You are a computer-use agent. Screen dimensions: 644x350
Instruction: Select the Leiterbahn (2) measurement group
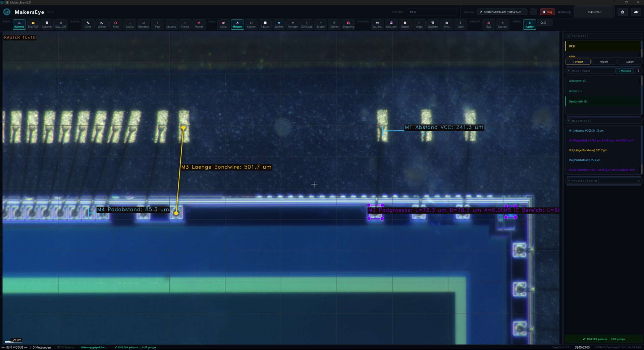click(577, 81)
